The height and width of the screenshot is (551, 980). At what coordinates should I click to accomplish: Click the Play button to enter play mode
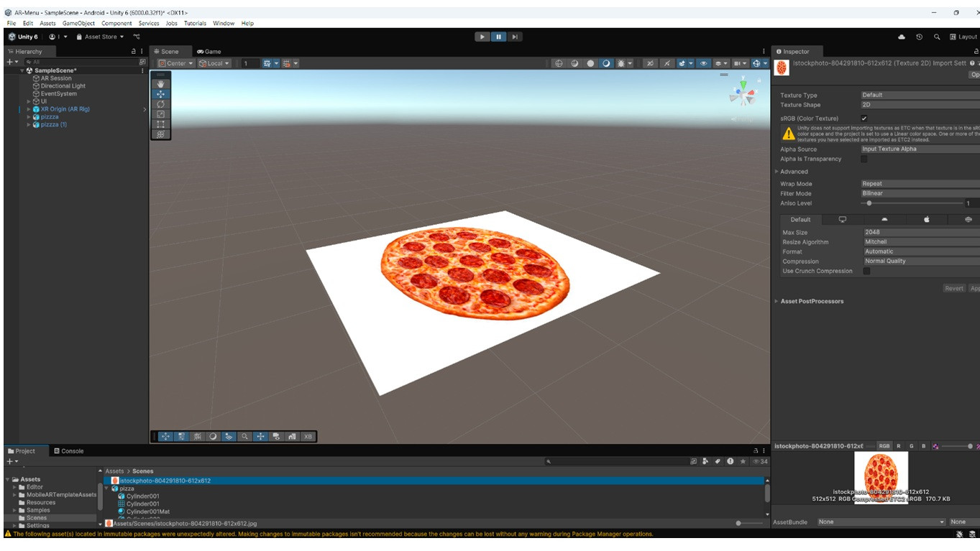[x=482, y=37]
